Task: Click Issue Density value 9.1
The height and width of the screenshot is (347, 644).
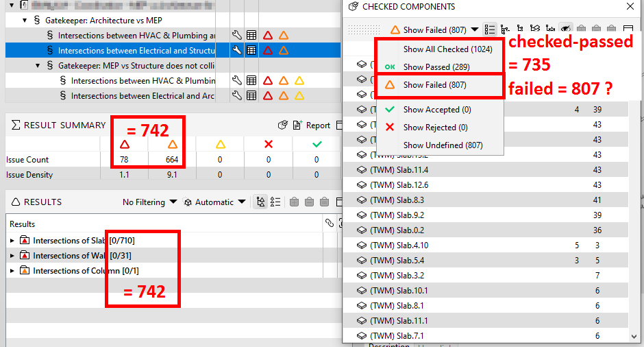Action: point(172,175)
